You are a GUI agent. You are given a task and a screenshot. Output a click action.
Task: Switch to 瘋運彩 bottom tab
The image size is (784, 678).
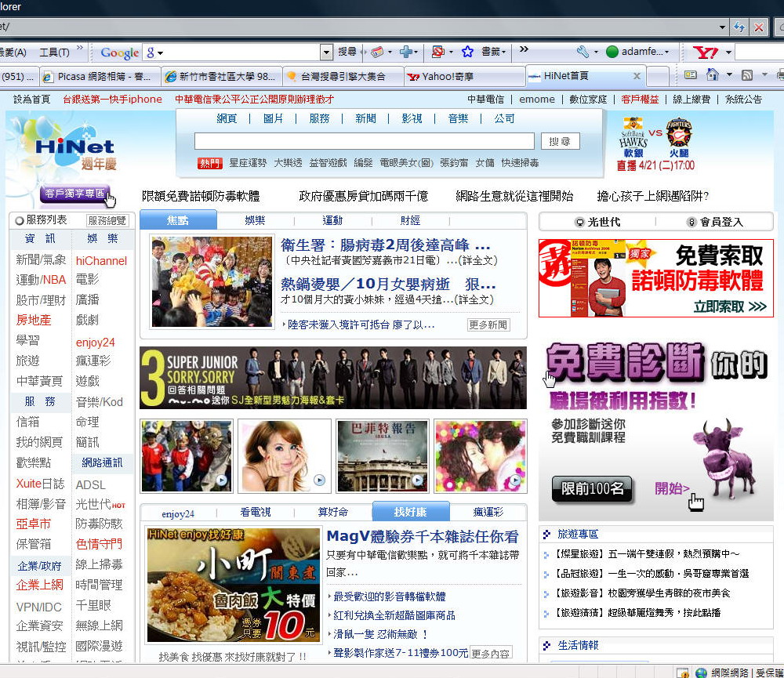click(x=488, y=512)
